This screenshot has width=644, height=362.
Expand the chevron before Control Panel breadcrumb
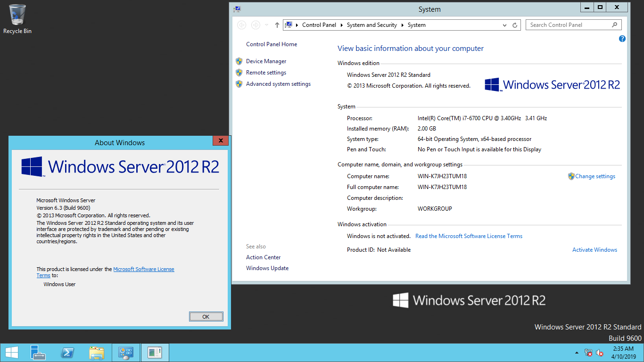pos(297,25)
